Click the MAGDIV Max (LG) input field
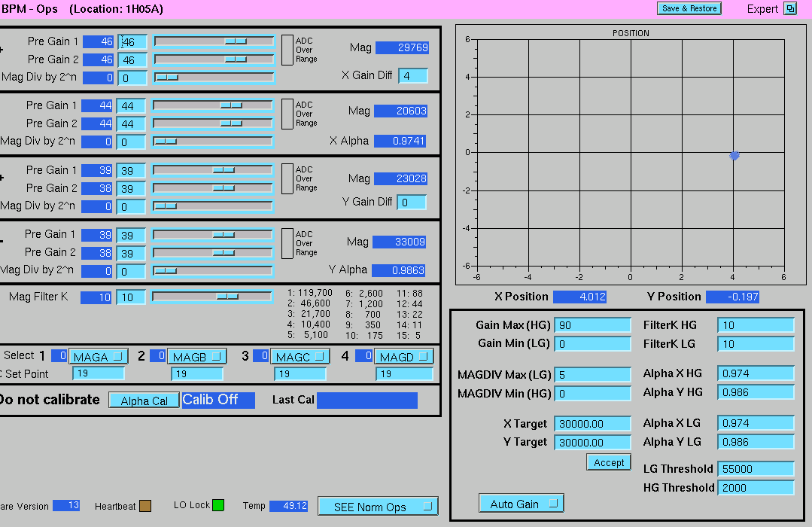The height and width of the screenshot is (527, 812). (592, 375)
